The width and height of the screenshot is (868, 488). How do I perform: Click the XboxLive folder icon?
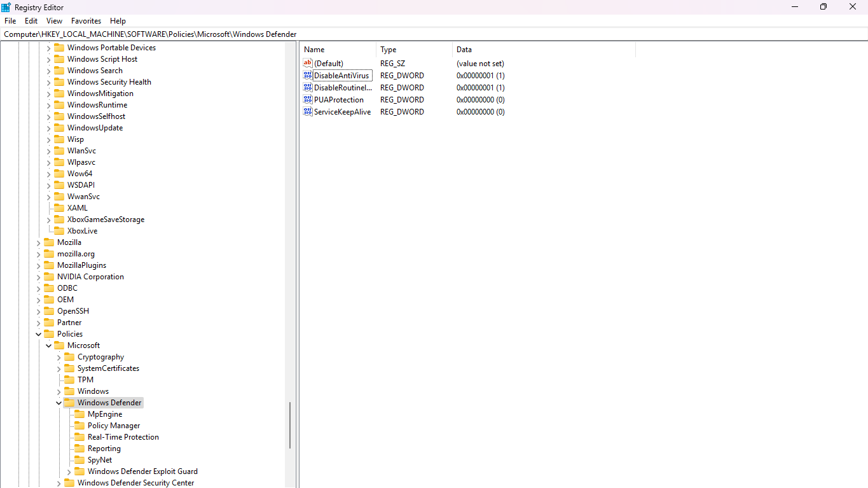click(x=59, y=231)
